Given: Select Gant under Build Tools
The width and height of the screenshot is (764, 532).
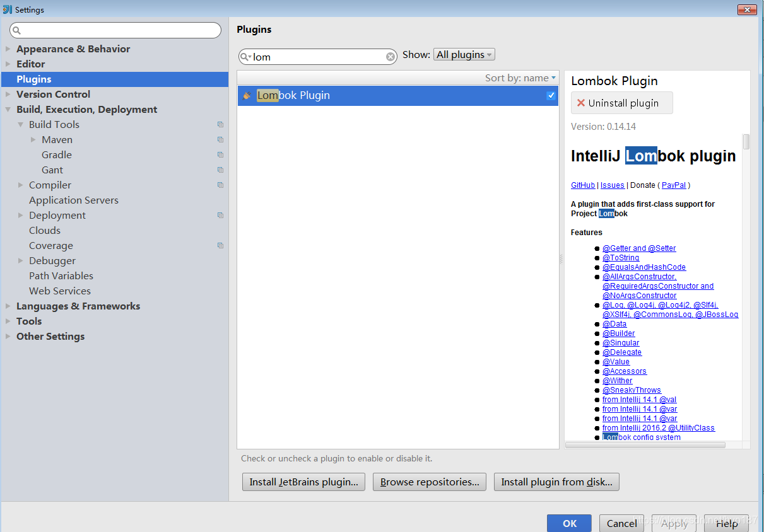Looking at the screenshot, I should [x=52, y=170].
